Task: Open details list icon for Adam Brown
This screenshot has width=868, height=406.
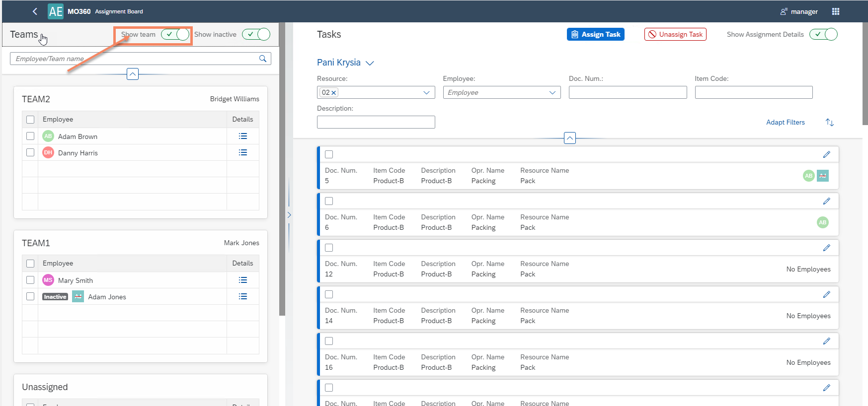Action: [242, 136]
